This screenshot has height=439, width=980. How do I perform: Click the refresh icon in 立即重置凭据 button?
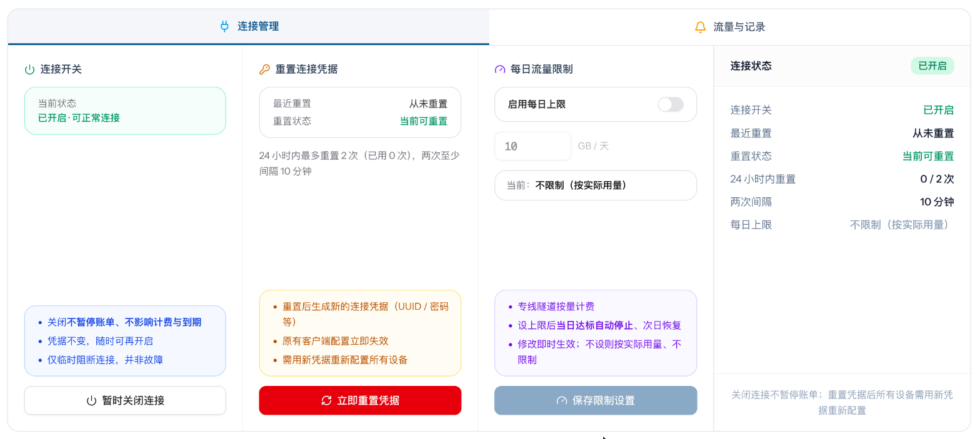326,400
